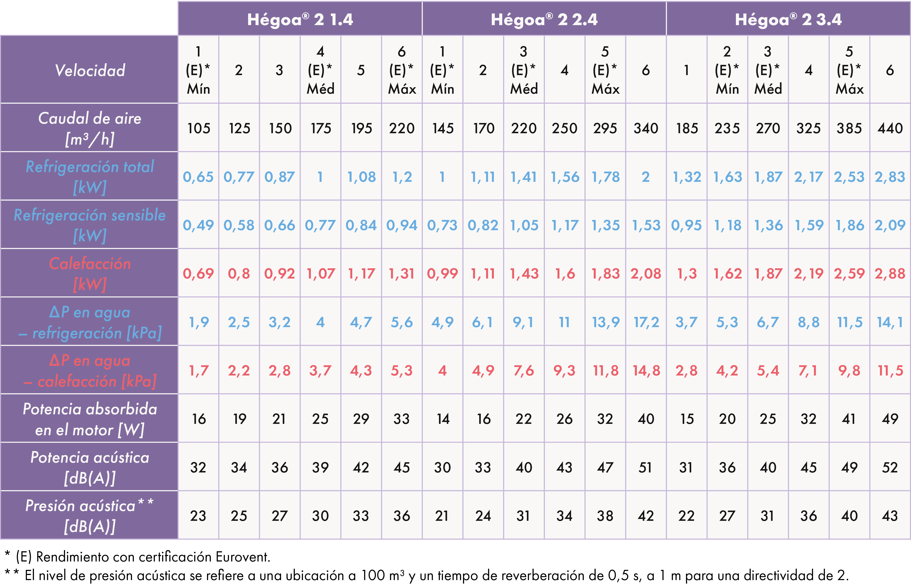The image size is (911, 588).
Task: Select the total cooling value 2,83
Action: [x=890, y=176]
